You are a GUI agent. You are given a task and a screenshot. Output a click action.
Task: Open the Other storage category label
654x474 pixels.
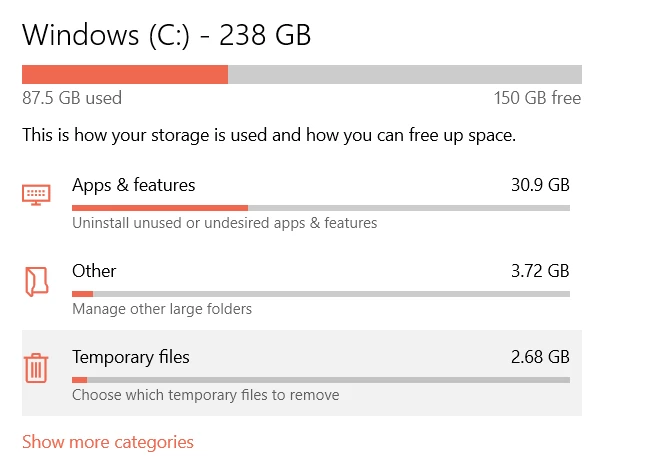tap(94, 271)
